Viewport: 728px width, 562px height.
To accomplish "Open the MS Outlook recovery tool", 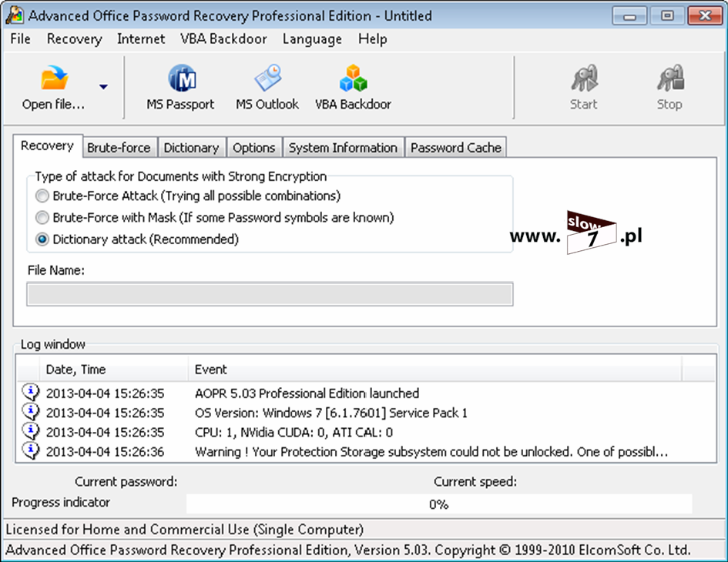I will 267,87.
